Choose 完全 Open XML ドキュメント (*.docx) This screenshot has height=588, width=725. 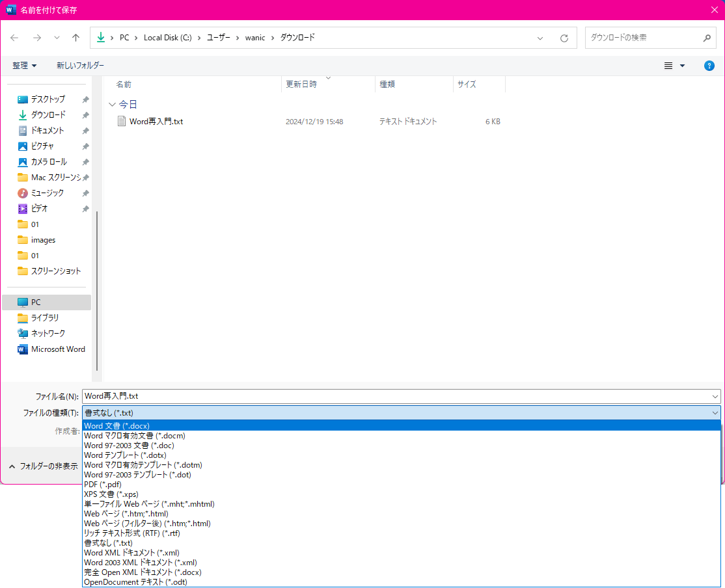402,572
